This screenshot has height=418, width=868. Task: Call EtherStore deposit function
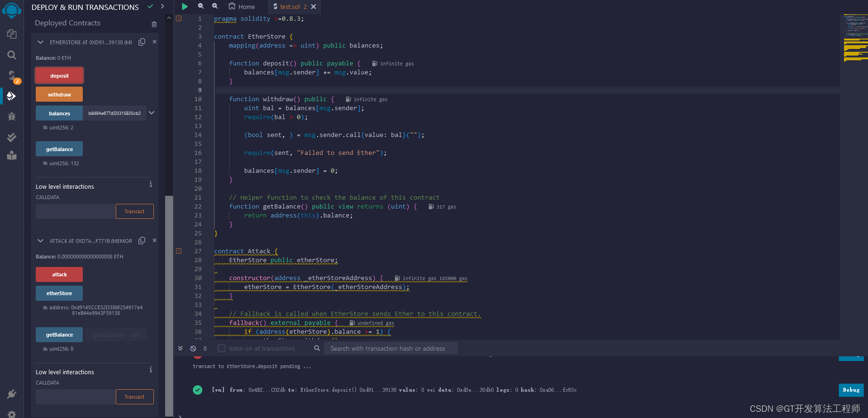59,75
